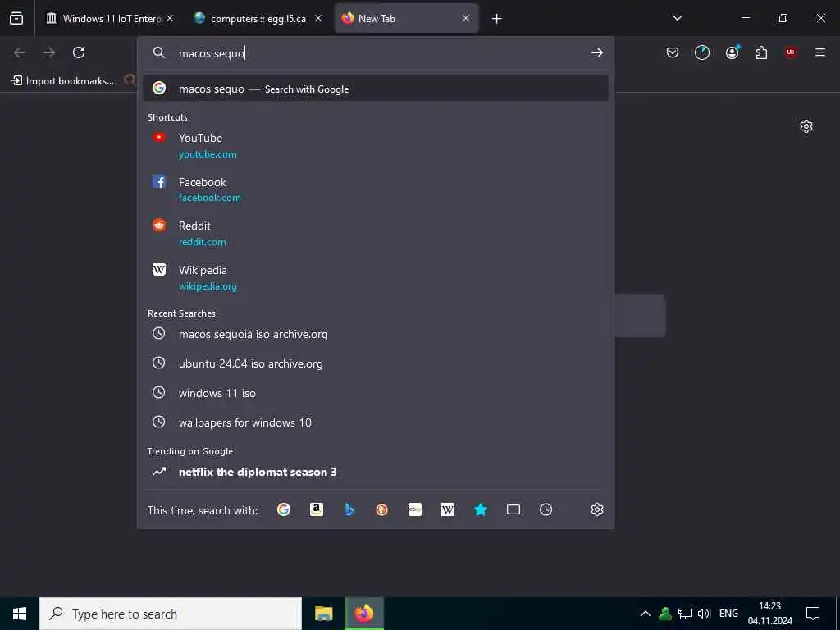
Task: List all tabs with the chevron
Action: coord(677,18)
